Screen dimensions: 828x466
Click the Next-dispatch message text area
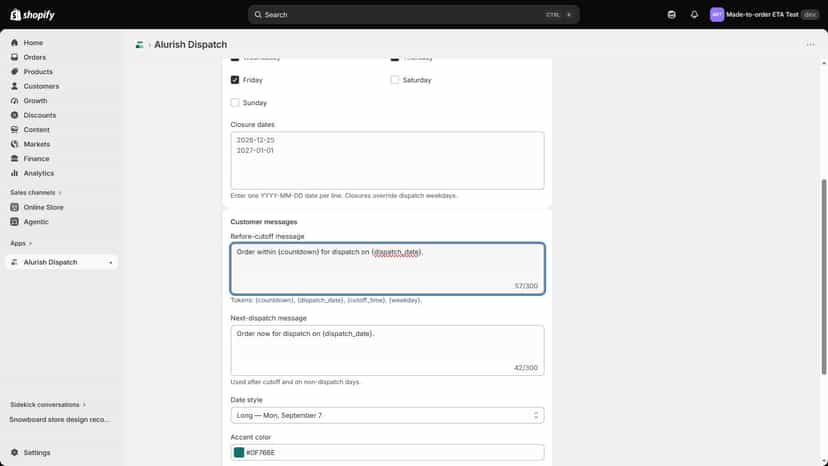click(387, 350)
